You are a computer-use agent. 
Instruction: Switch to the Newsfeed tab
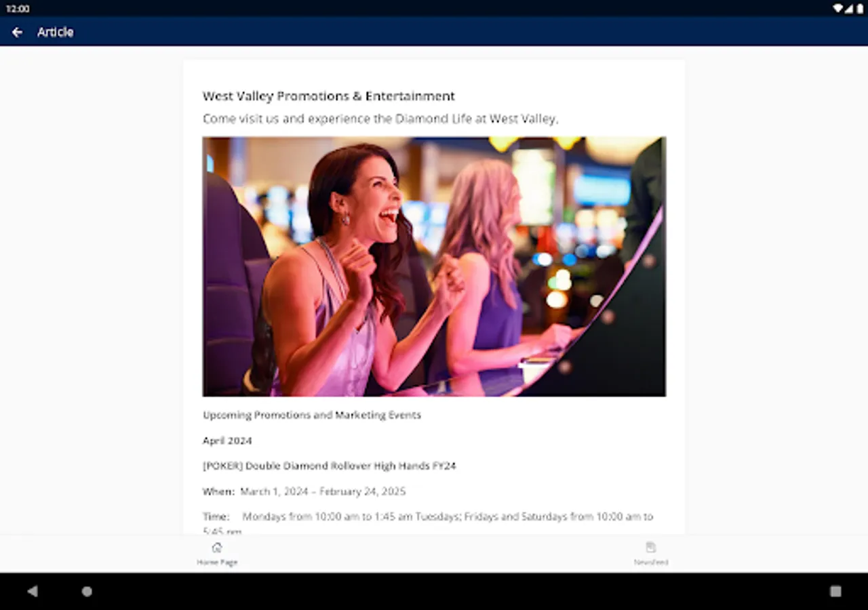pyautogui.click(x=651, y=554)
